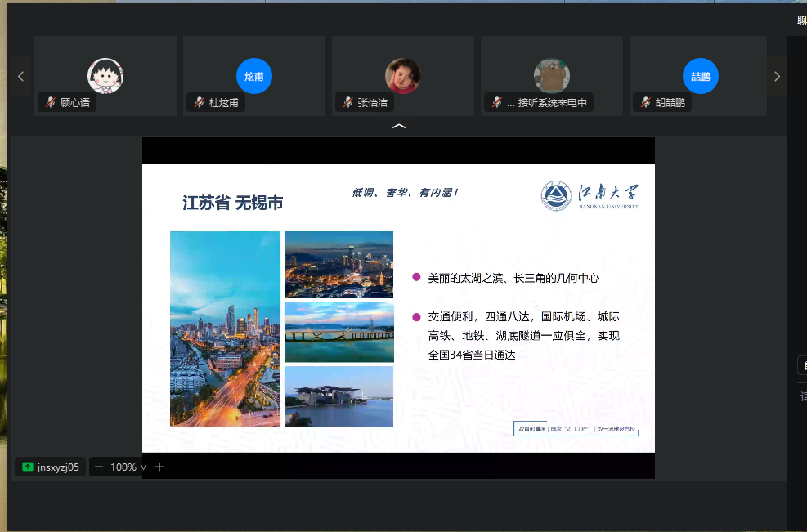Click 张怡洁's muted microphone icon
Screen dimensions: 807x532
tap(348, 103)
